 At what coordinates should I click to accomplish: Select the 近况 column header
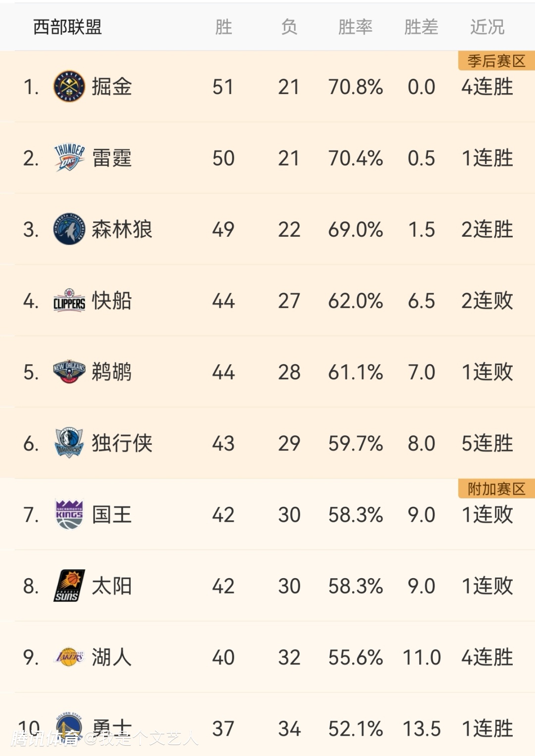click(487, 27)
